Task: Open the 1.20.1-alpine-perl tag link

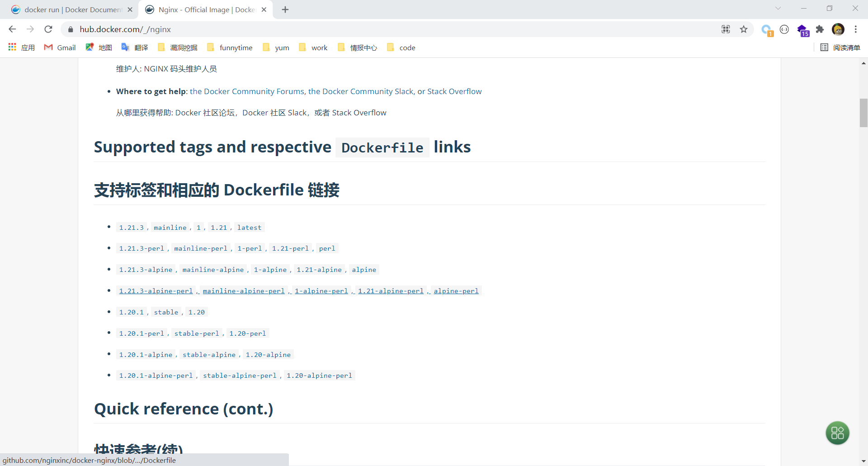Action: [156, 376]
